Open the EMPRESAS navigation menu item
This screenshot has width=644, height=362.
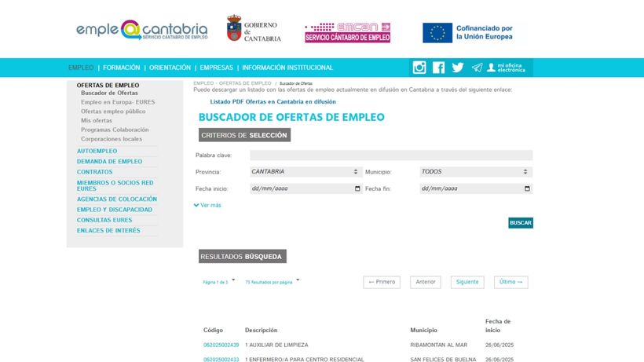[x=216, y=68]
